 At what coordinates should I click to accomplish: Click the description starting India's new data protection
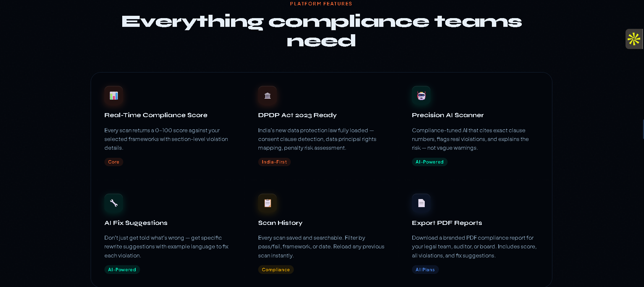(x=317, y=139)
